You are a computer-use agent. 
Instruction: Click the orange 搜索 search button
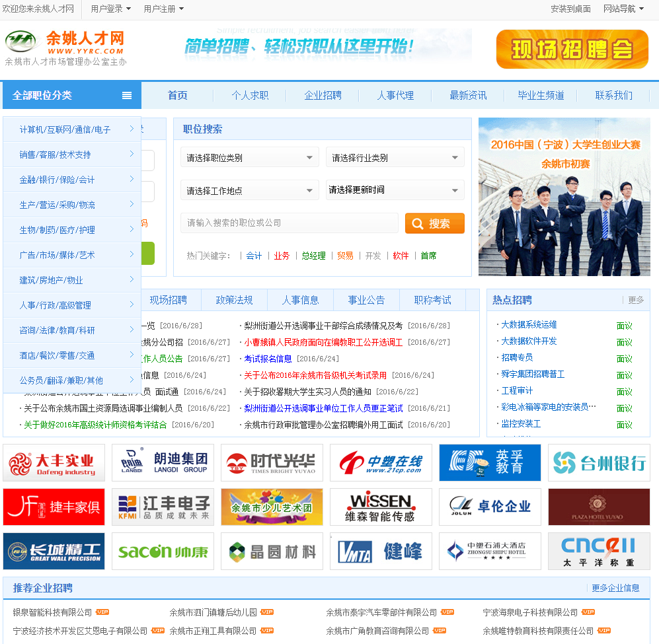tap(434, 223)
